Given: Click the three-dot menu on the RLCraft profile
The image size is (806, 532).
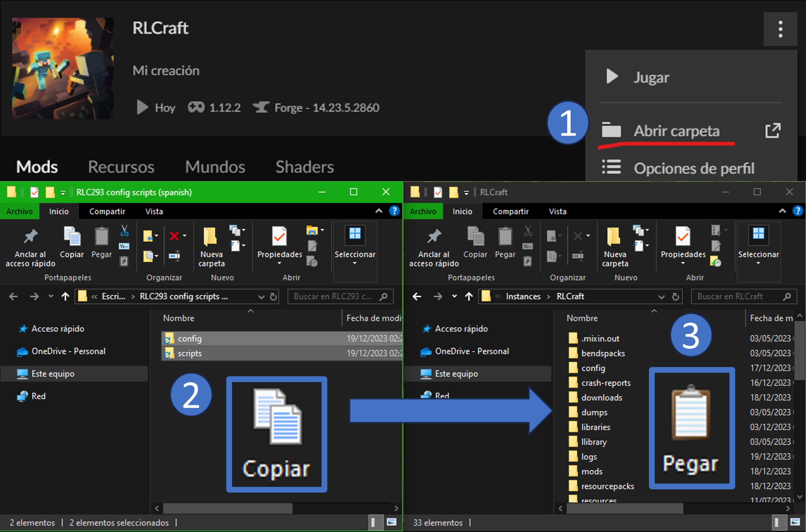Looking at the screenshot, I should click(x=780, y=29).
